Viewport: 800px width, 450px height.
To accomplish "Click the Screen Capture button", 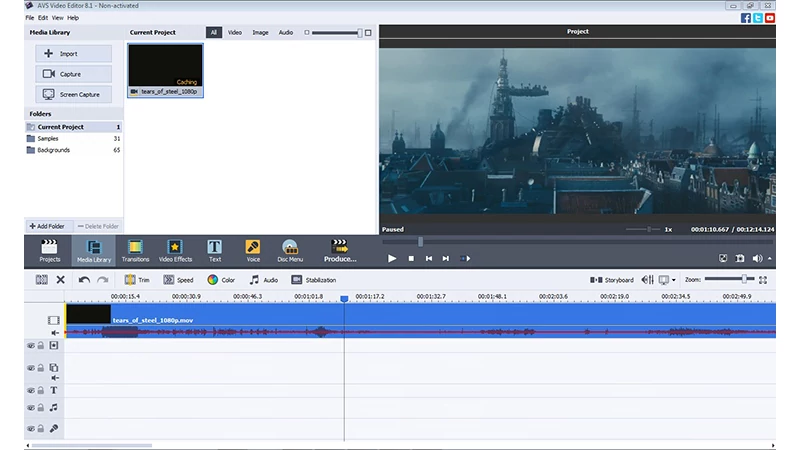I will click(x=73, y=94).
